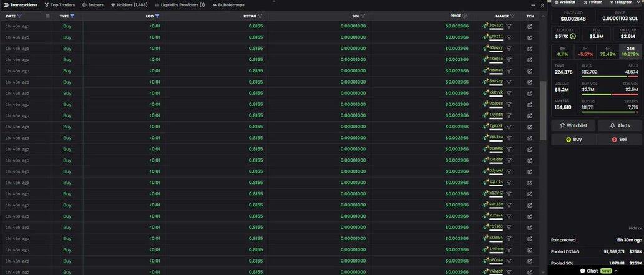Open maker gT8Z1i address link
The image size is (644, 275).
tap(496, 37)
